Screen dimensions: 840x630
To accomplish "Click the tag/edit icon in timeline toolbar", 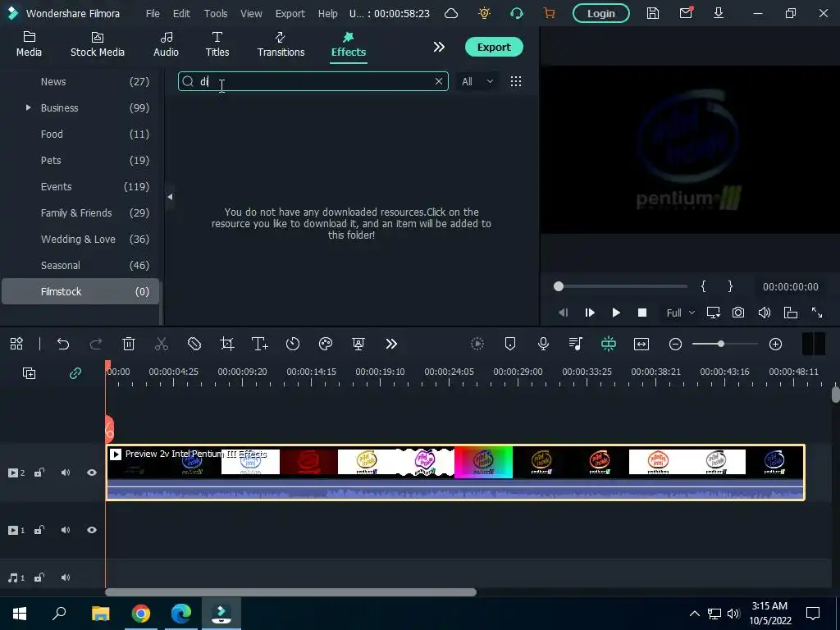I will (194, 344).
